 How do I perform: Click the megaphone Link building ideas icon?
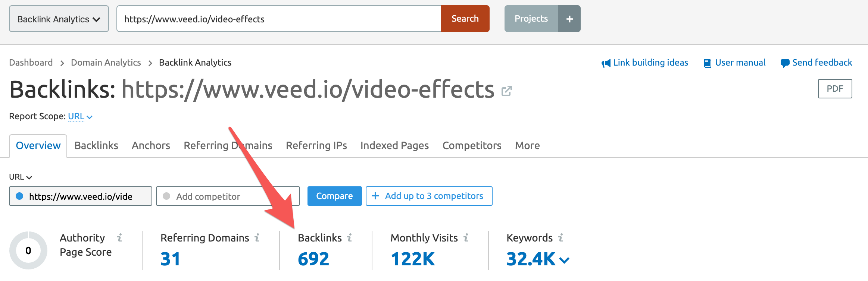606,63
